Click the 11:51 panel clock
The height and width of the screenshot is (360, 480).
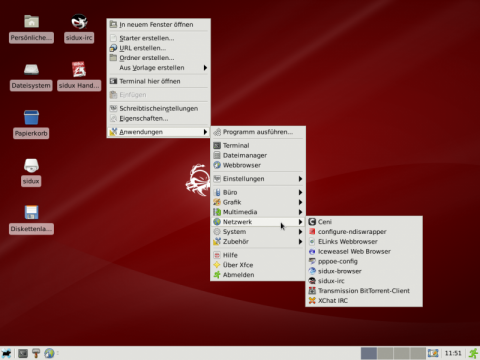tap(453, 353)
